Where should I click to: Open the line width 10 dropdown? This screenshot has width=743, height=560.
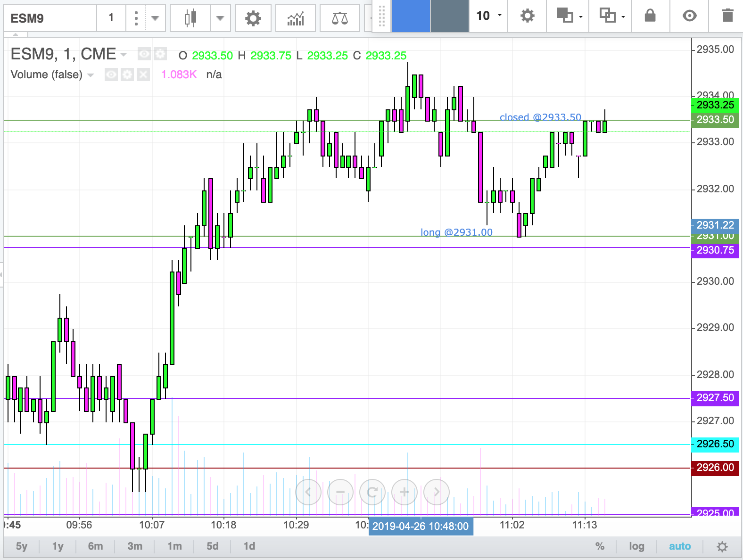click(488, 16)
